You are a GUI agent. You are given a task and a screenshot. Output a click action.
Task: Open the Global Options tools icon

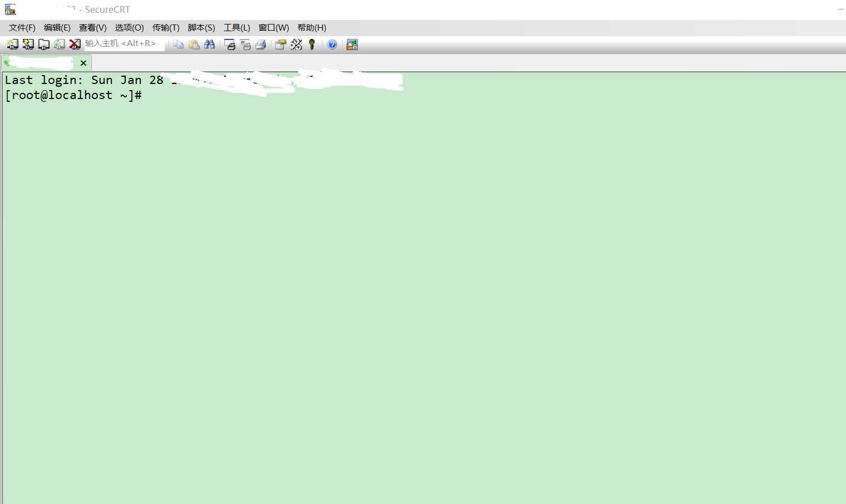click(x=296, y=45)
